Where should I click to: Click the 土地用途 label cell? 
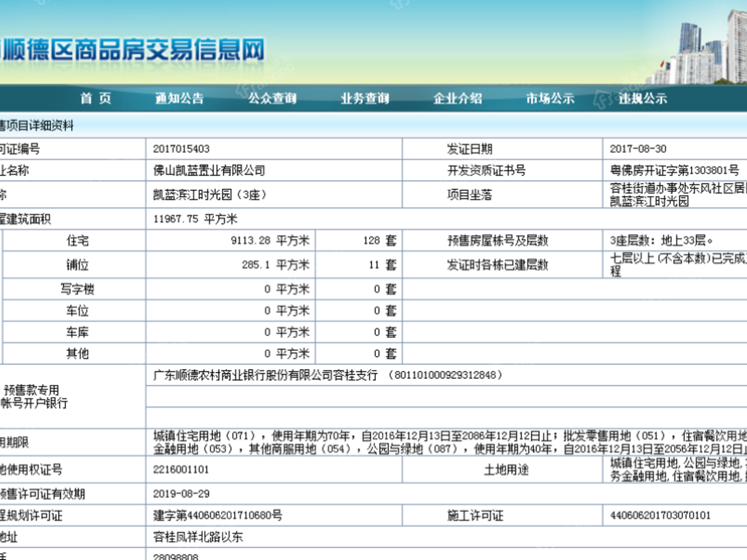507,470
